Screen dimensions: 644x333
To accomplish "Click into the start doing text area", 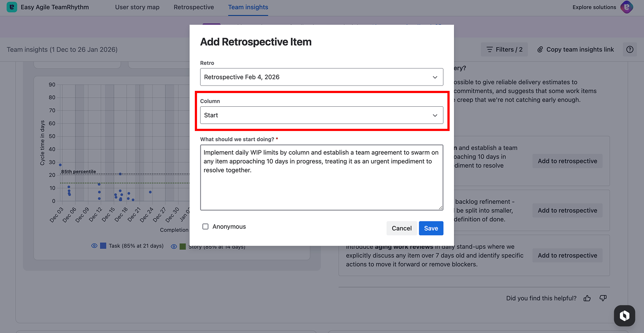I will [x=321, y=185].
